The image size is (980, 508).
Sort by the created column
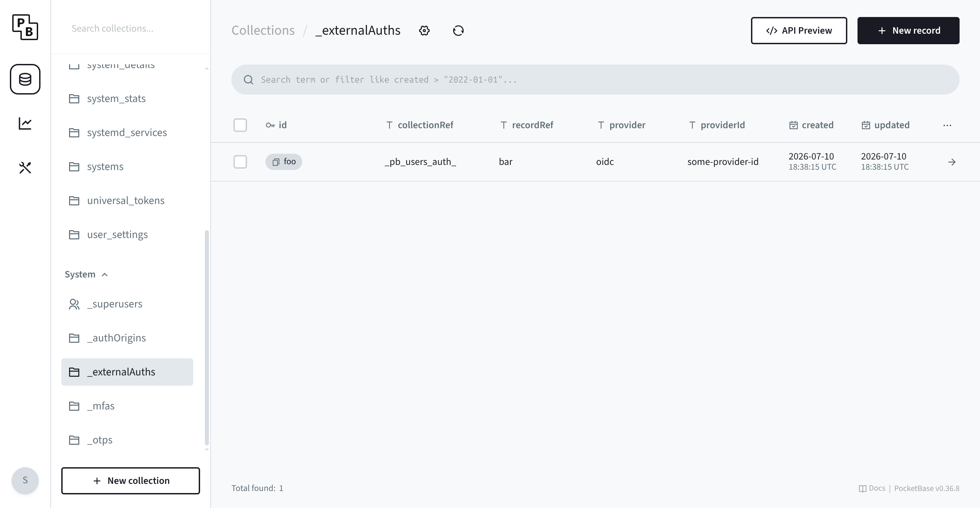click(x=811, y=125)
